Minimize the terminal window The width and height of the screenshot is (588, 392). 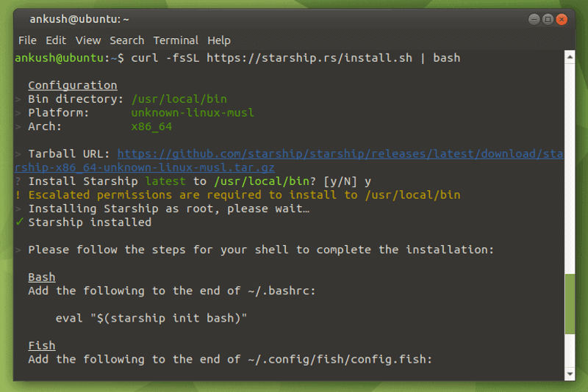tap(534, 19)
